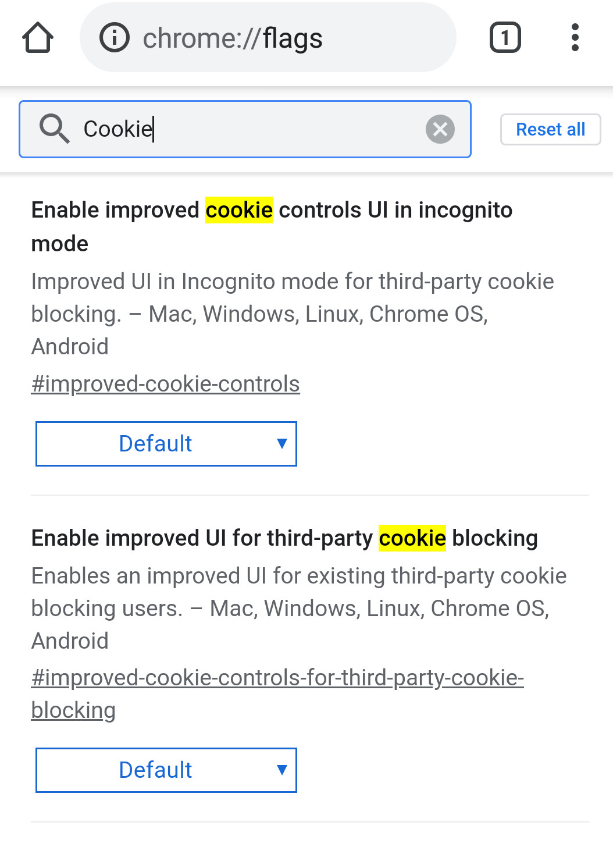Click the incognito cookie controls flag title
The width and height of the screenshot is (613, 868).
(272, 226)
